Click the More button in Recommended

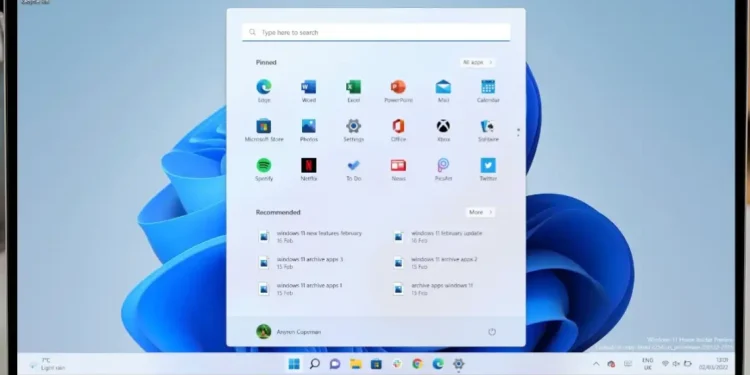click(x=480, y=212)
